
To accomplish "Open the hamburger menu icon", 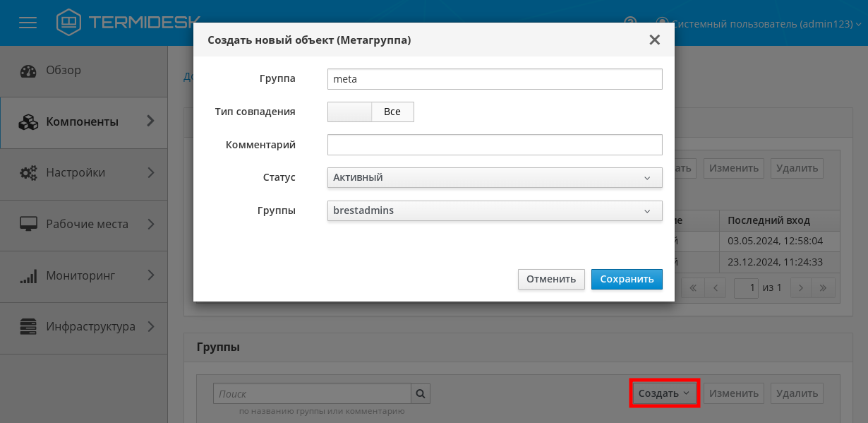I will tap(28, 23).
